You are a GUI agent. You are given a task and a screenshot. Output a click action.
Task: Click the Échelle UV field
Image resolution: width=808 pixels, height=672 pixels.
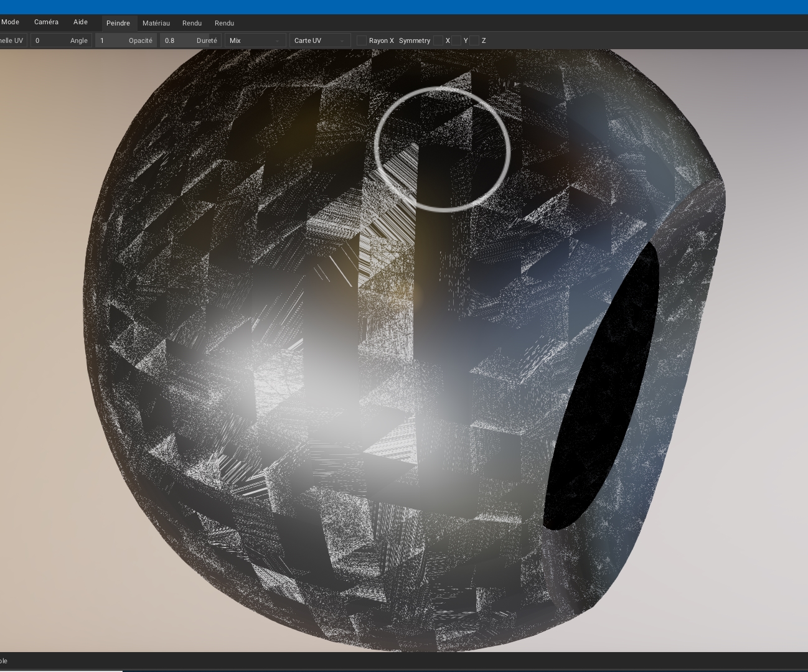(11, 40)
